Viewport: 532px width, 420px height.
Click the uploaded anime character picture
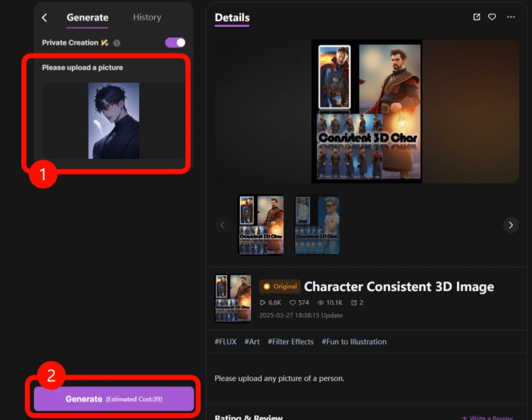(113, 121)
